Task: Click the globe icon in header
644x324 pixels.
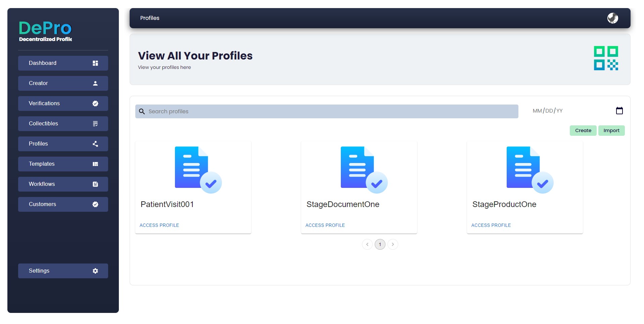Action: tap(612, 18)
